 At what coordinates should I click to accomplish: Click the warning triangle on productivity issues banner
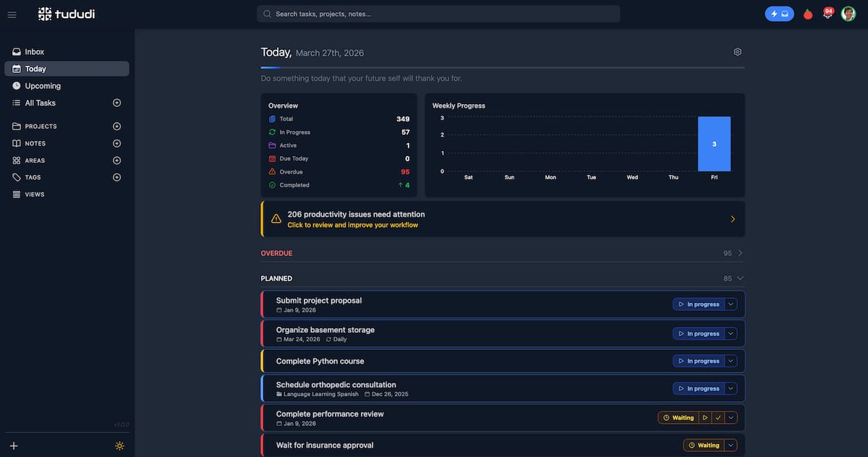(x=276, y=219)
